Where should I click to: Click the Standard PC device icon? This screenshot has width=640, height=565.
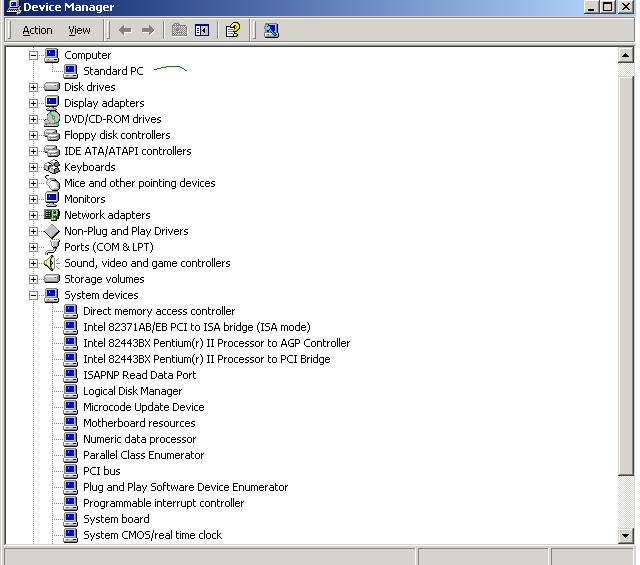[71, 71]
